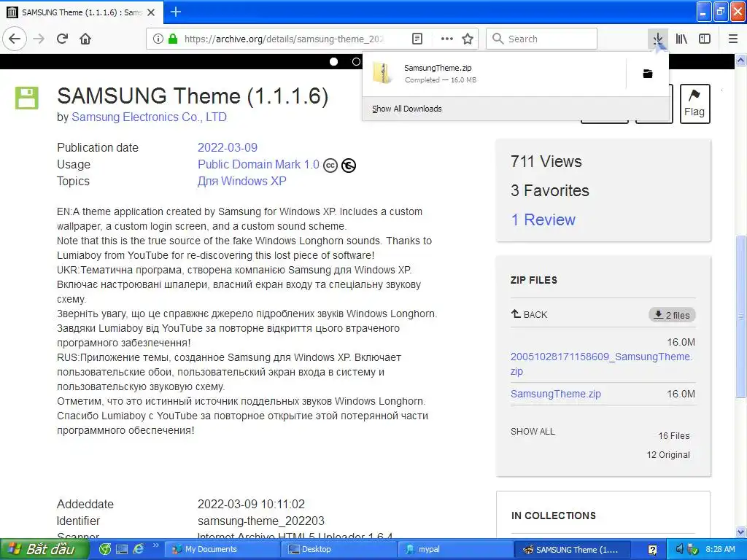The width and height of the screenshot is (747, 560).
Task: Click the scrollbar up arrow
Action: pos(741,61)
